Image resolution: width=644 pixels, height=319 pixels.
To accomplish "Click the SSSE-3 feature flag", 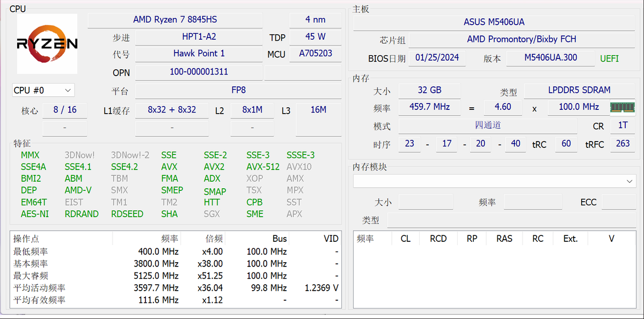I will point(301,155).
